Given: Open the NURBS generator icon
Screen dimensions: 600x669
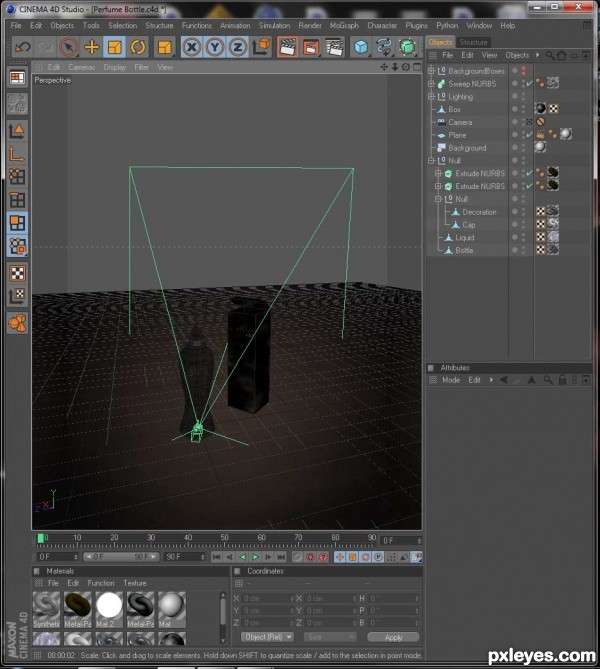Looking at the screenshot, I should [x=408, y=47].
